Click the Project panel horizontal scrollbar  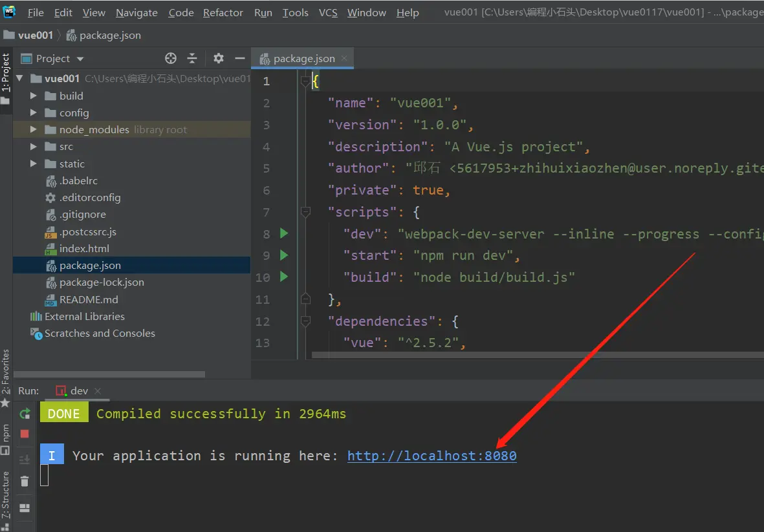click(x=109, y=374)
